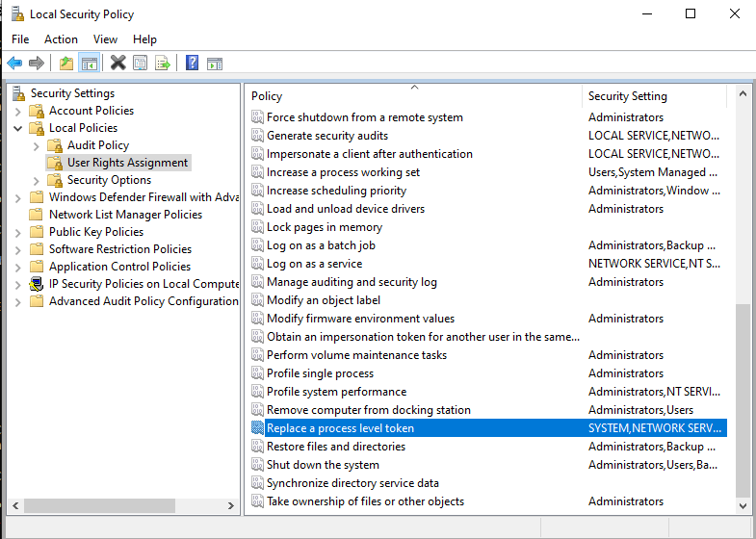Expand the Public Key Policies node
The height and width of the screenshot is (539, 756).
pos(19,232)
